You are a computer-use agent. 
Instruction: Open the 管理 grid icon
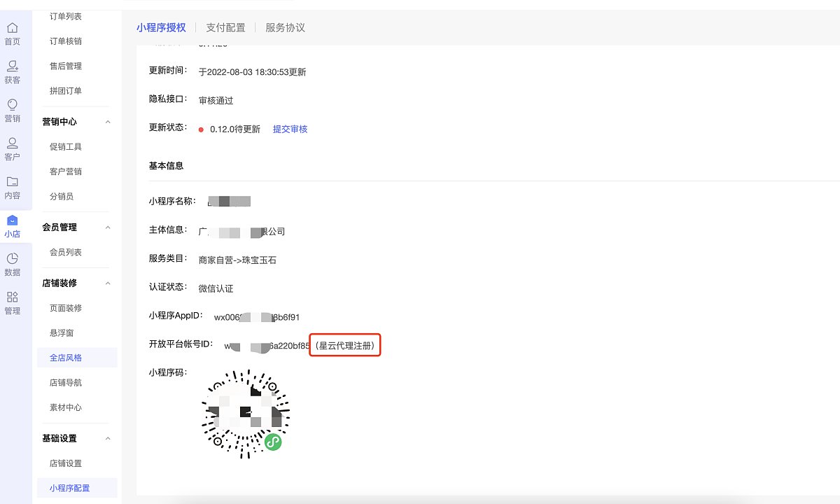(x=13, y=303)
